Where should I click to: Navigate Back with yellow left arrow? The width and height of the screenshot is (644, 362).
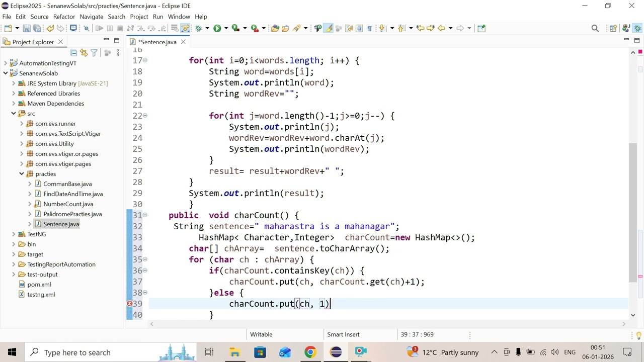(441, 28)
